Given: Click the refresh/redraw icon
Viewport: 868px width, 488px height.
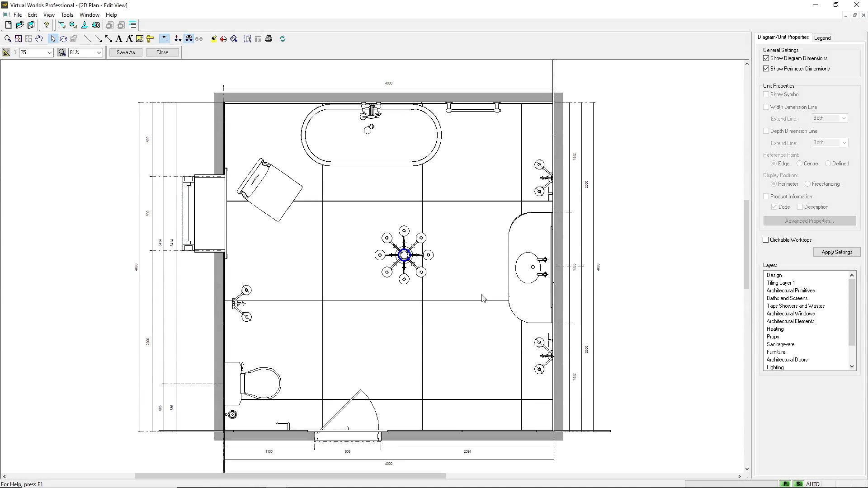Looking at the screenshot, I should tap(283, 39).
